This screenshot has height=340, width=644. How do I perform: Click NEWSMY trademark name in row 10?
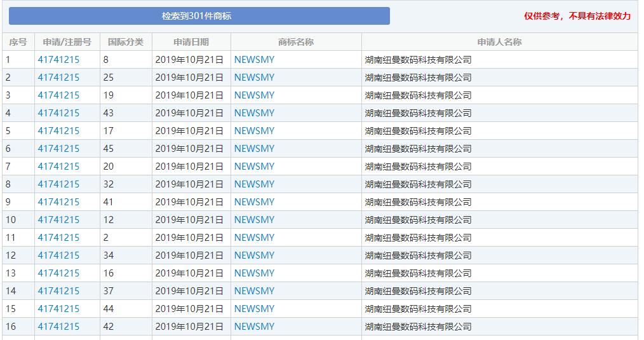click(254, 220)
